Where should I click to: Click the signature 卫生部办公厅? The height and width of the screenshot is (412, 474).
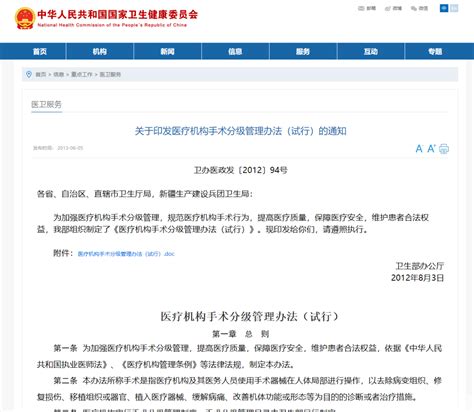[x=419, y=266]
